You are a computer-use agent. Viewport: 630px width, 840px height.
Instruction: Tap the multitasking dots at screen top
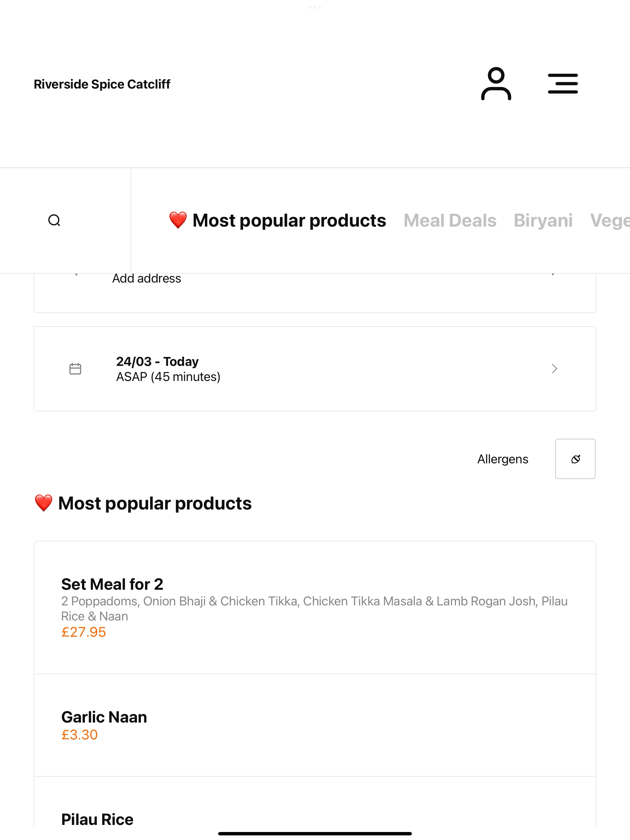coord(315,7)
